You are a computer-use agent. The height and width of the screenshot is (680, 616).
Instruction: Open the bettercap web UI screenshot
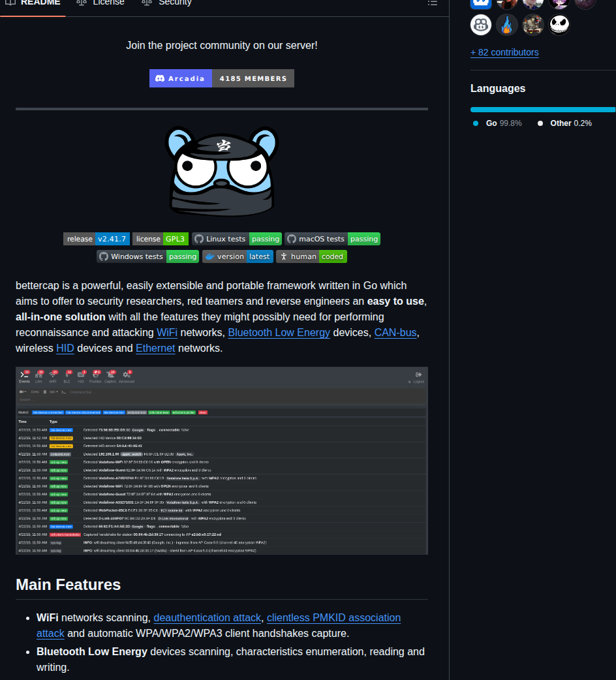pos(221,461)
